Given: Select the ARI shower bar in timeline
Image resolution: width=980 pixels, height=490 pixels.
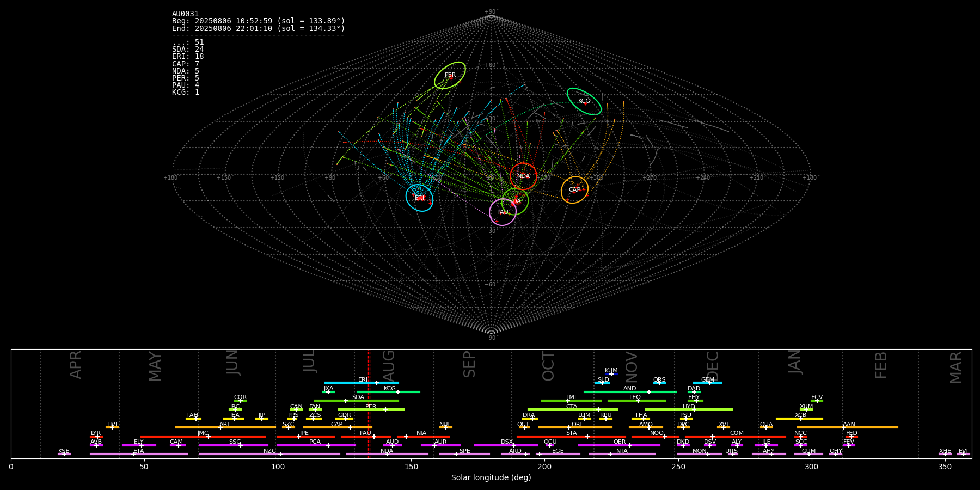Looking at the screenshot, I should coord(225,427).
